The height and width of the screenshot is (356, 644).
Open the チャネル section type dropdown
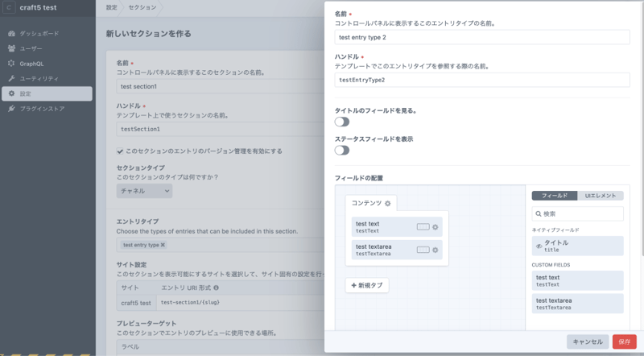click(145, 191)
